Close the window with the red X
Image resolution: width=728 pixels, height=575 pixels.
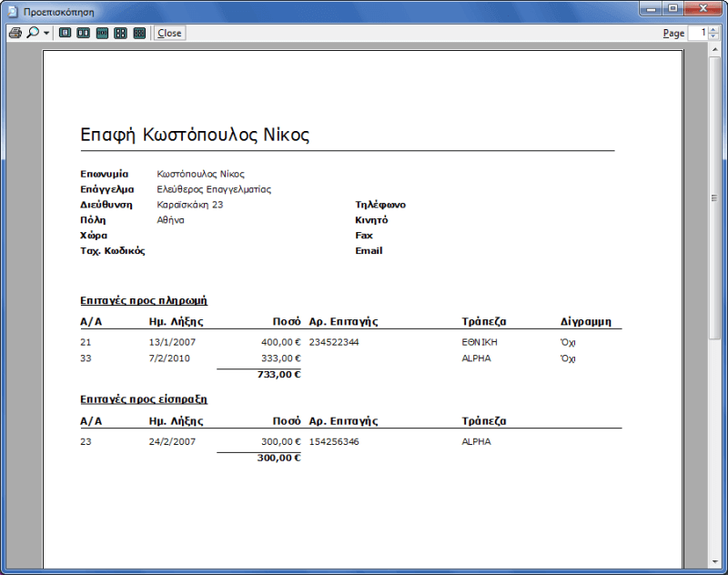702,8
